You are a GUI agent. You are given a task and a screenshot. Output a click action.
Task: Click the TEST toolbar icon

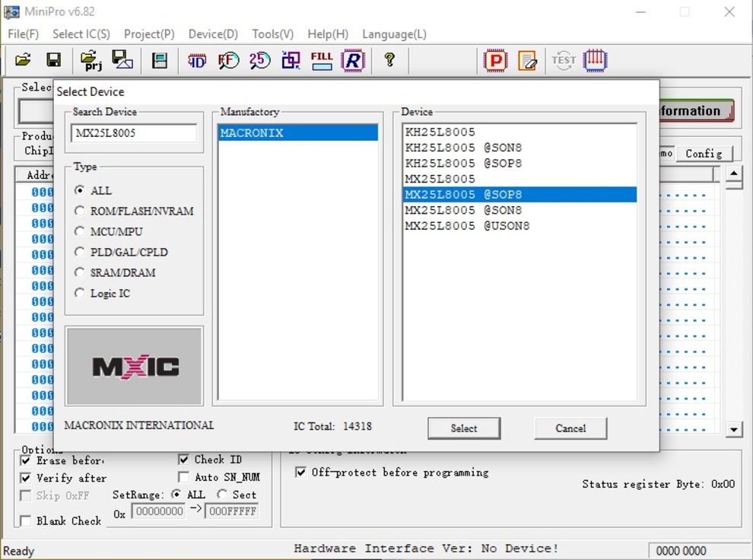tap(564, 61)
